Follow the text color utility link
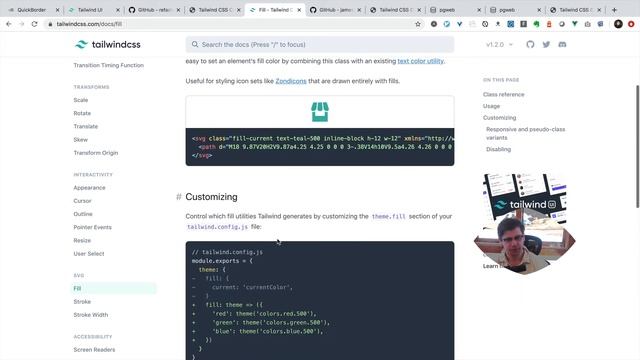Image resolution: width=640 pixels, height=360 pixels. [x=420, y=61]
